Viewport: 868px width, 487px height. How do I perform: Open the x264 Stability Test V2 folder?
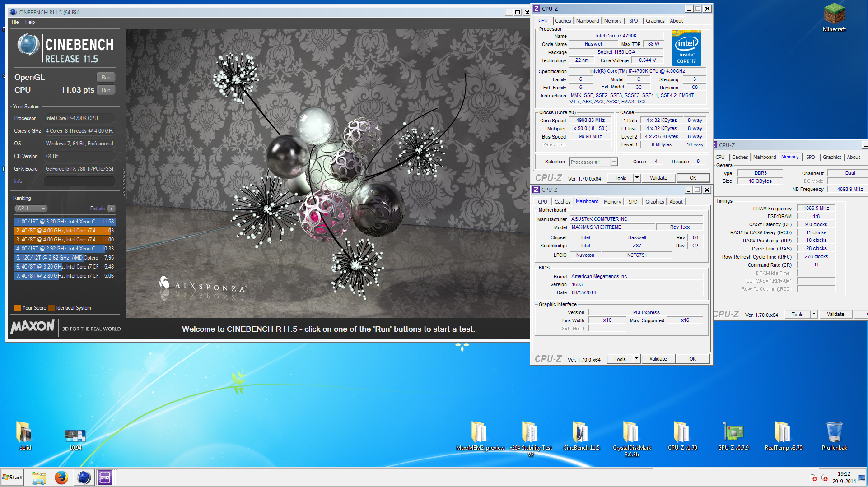click(x=531, y=439)
